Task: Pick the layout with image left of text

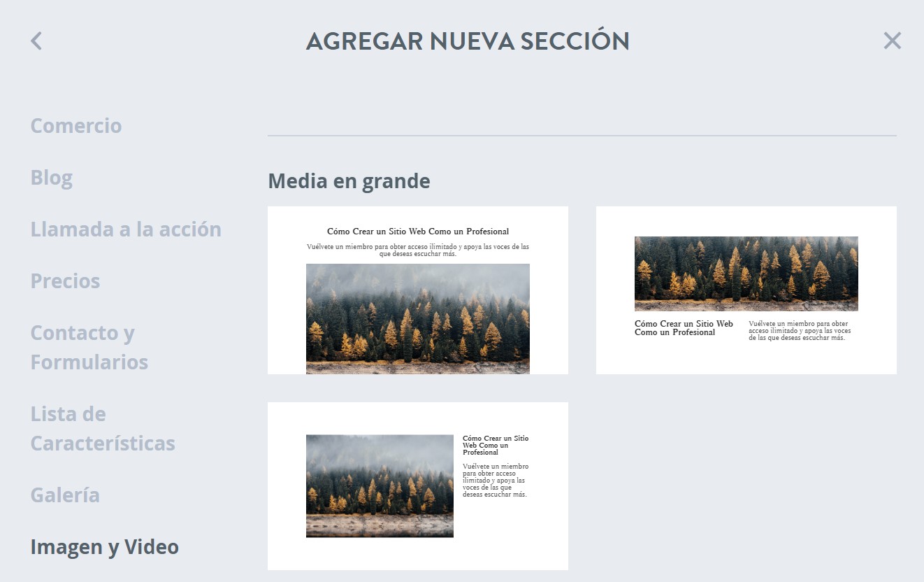Action: (x=417, y=485)
